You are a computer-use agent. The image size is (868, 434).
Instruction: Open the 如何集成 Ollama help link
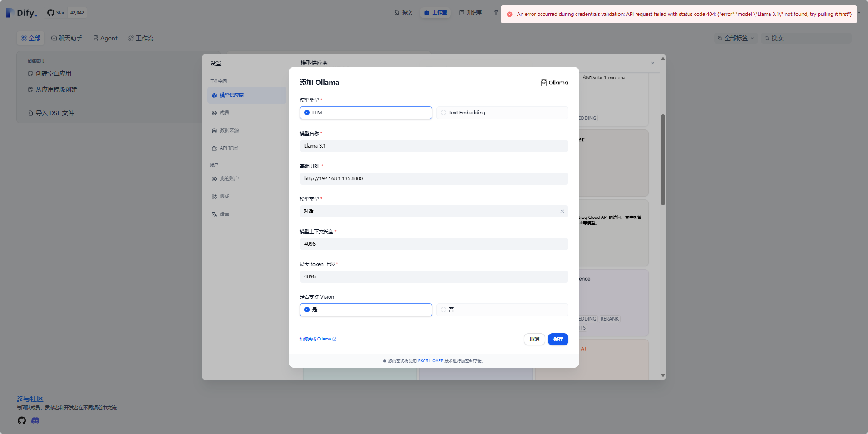tap(318, 339)
